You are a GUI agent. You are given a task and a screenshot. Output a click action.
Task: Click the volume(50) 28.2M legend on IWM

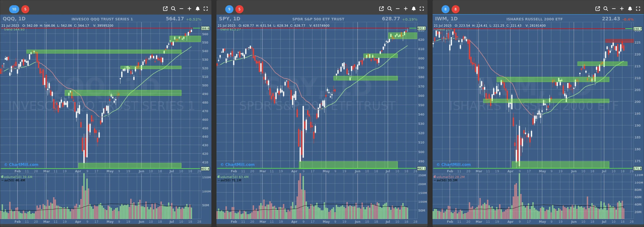pos(449,177)
